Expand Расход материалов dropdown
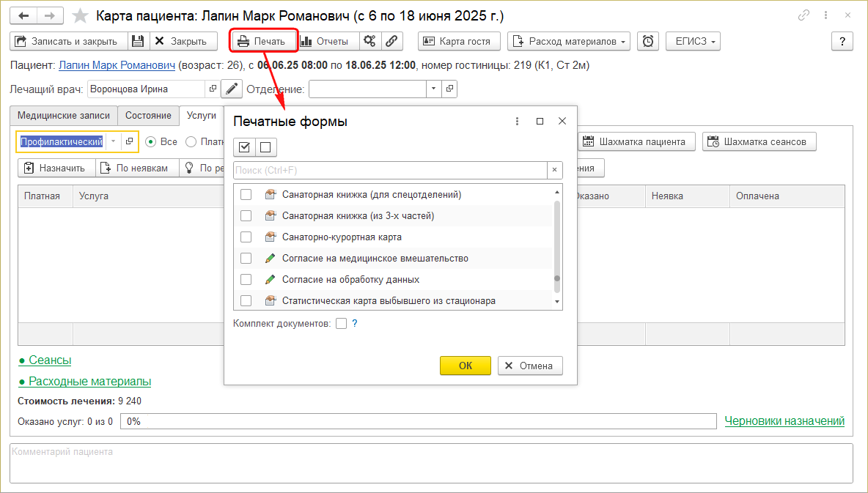This screenshot has width=868, height=493. click(x=622, y=42)
